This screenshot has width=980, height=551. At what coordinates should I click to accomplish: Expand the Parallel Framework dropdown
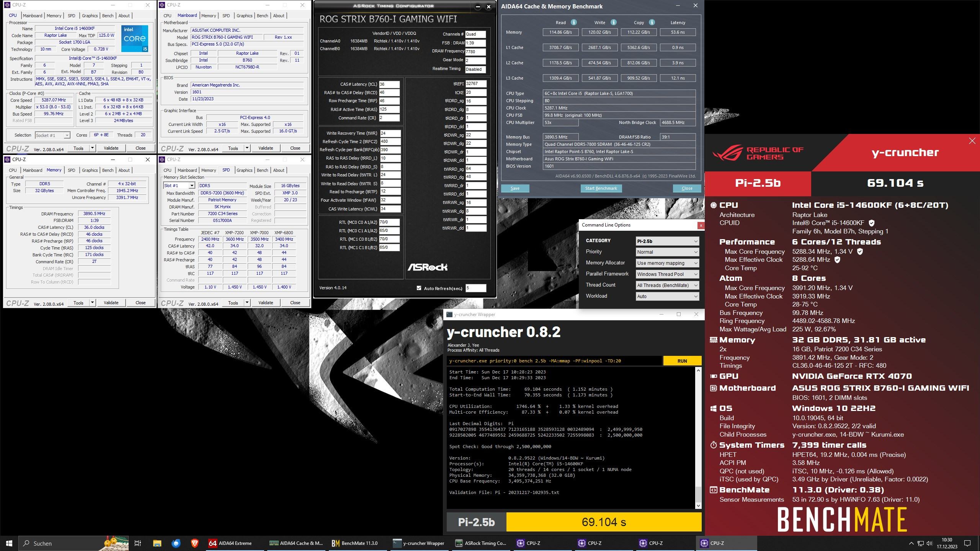(667, 274)
